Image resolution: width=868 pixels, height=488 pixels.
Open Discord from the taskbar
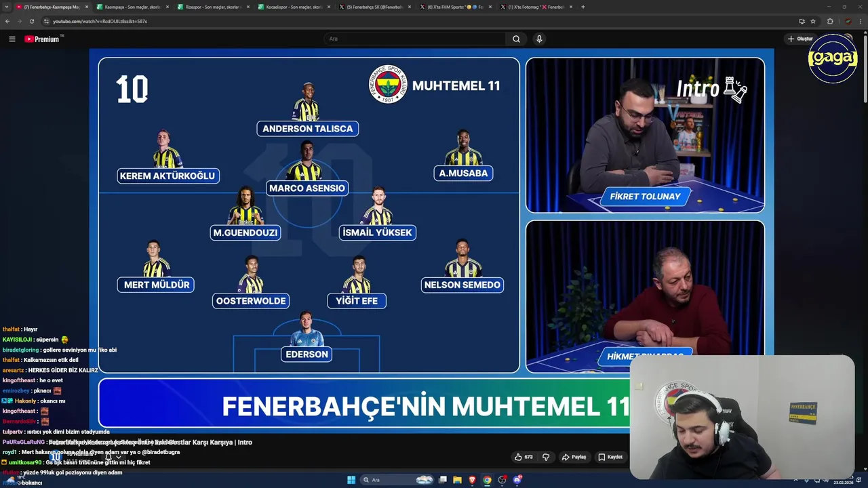tap(517, 480)
